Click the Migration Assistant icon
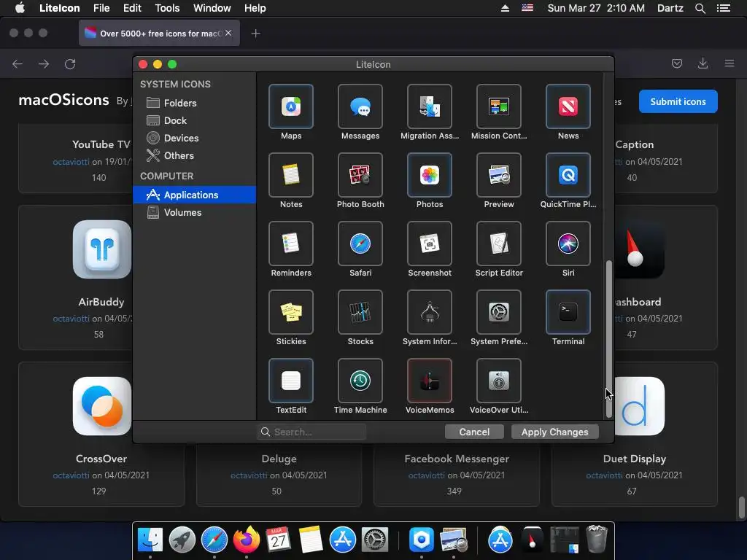This screenshot has height=560, width=747. coord(429,106)
